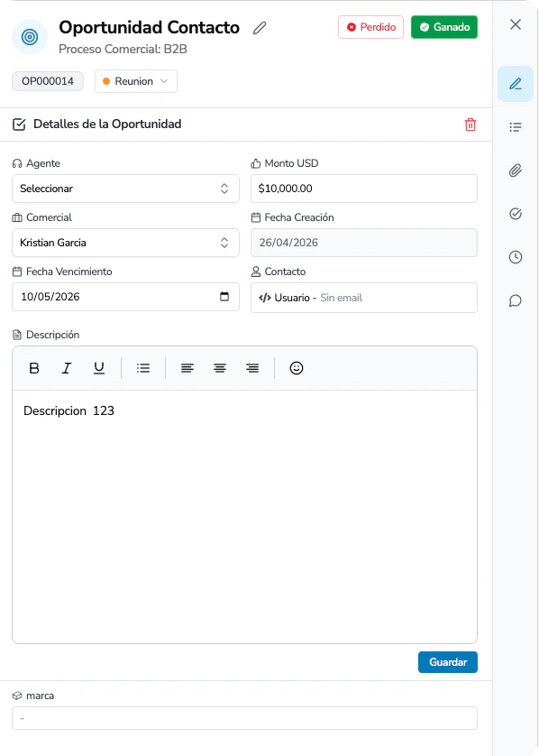Center align description text
Screen dimensions: 539x756
(x=220, y=368)
